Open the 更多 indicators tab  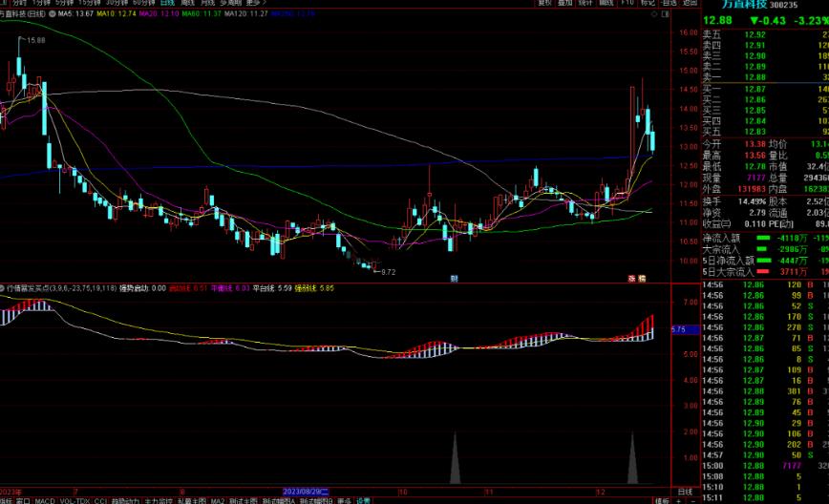[x=344, y=501]
